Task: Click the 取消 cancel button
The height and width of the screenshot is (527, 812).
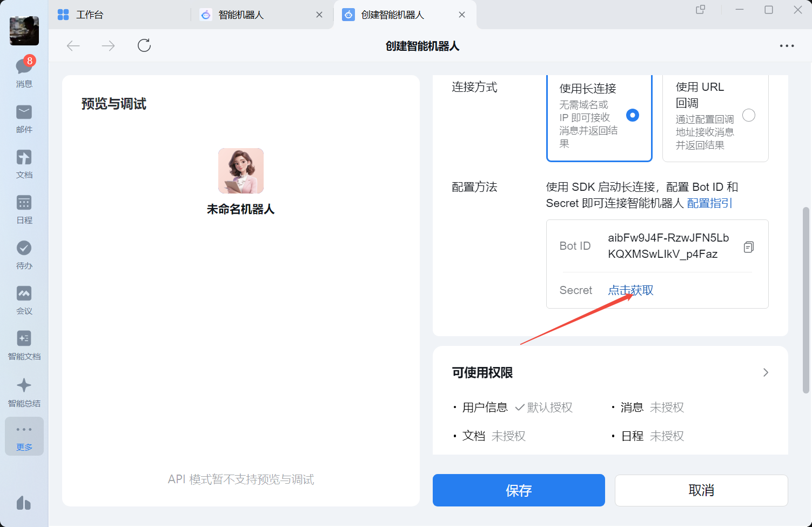Action: (x=701, y=490)
